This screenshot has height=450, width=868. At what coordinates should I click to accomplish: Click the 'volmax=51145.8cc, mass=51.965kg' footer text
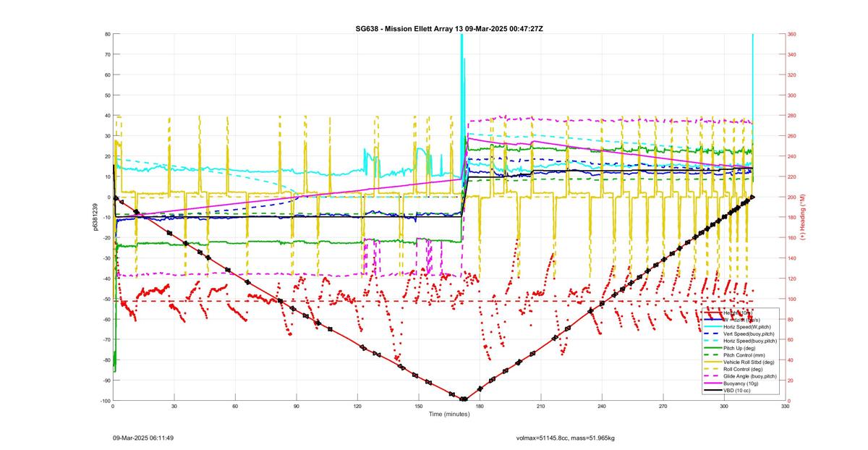pos(565,438)
